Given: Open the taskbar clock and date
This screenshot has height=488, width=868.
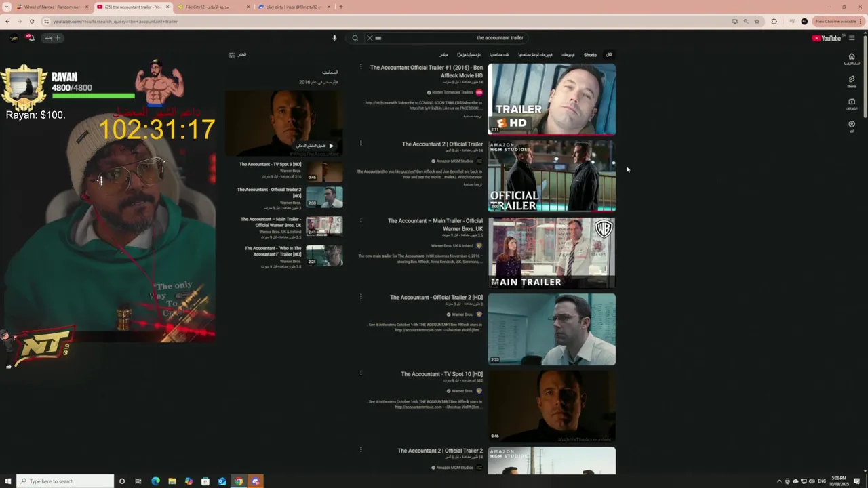Looking at the screenshot, I should pyautogui.click(x=839, y=481).
